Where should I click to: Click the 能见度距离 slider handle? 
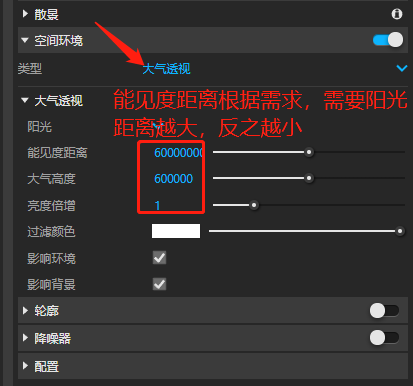(309, 152)
